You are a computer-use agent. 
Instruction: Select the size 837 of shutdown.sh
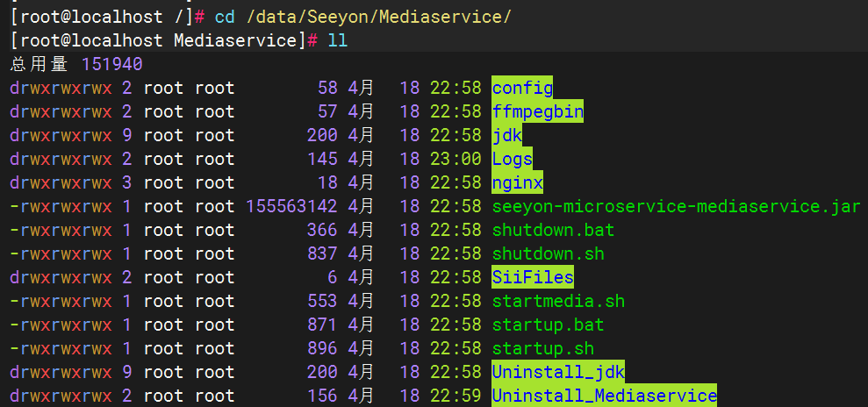tap(322, 253)
